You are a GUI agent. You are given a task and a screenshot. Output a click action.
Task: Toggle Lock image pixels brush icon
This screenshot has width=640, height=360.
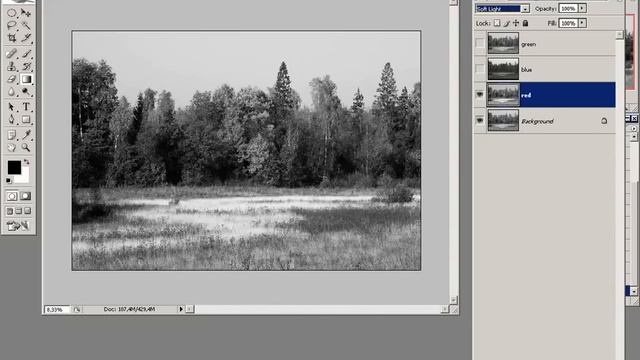click(507, 23)
